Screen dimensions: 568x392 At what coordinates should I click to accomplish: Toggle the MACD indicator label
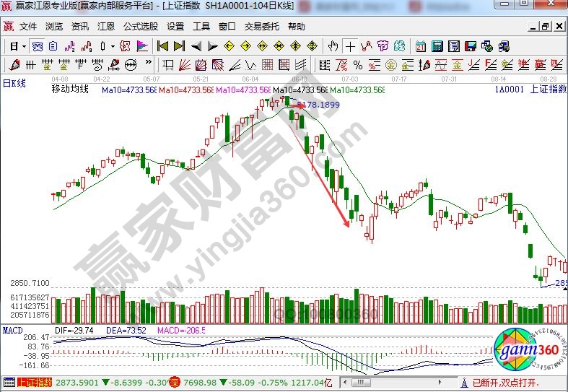pos(12,330)
